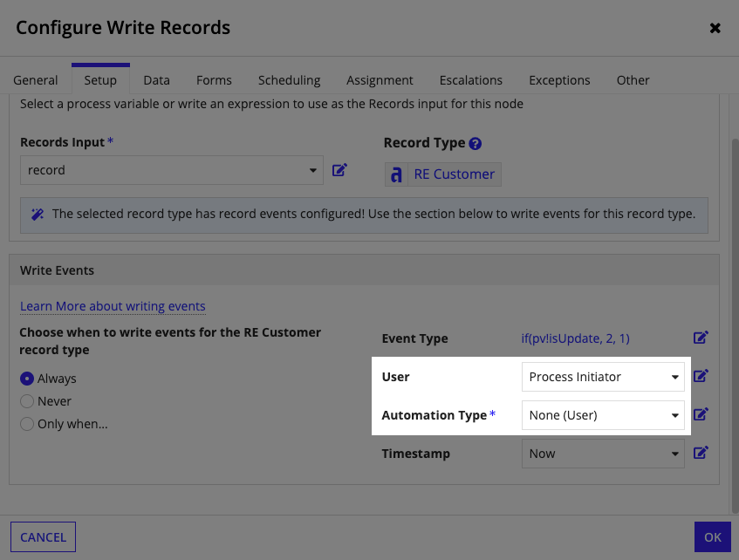Switch to the Other tab
This screenshot has height=560, width=739.
[633, 80]
